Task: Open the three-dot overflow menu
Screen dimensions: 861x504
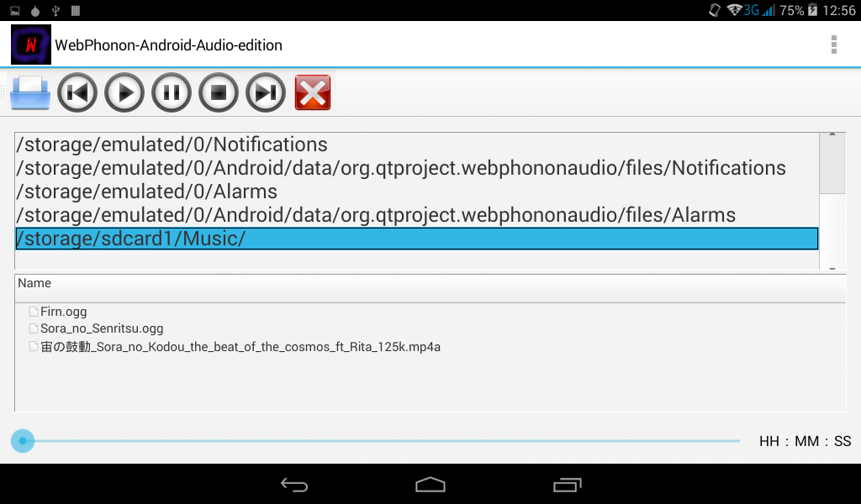Action: (x=833, y=45)
